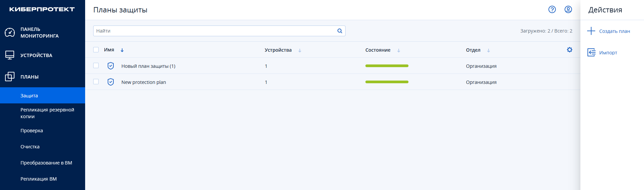Select the New protection plan checkbox
644x190 pixels.
(x=96, y=82)
